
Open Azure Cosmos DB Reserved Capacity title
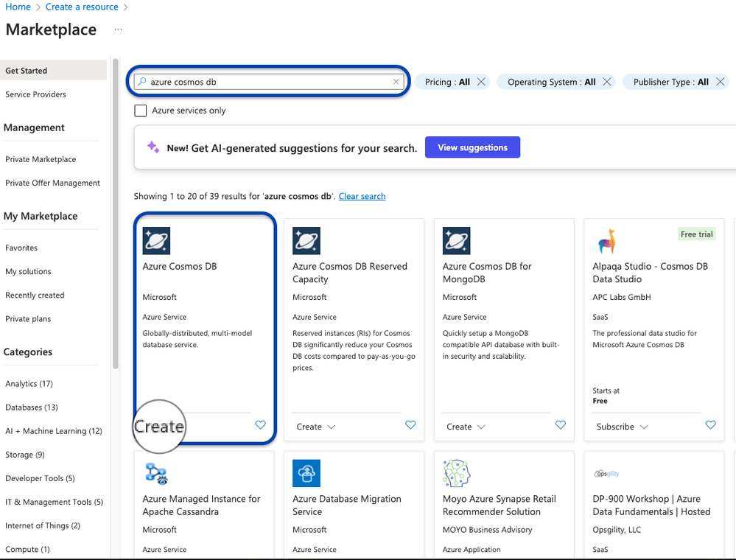pyautogui.click(x=350, y=272)
